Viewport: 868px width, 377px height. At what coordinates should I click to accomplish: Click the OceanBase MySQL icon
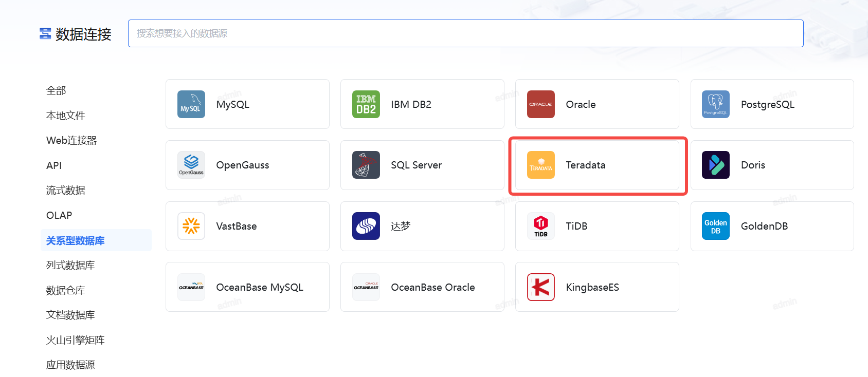191,287
